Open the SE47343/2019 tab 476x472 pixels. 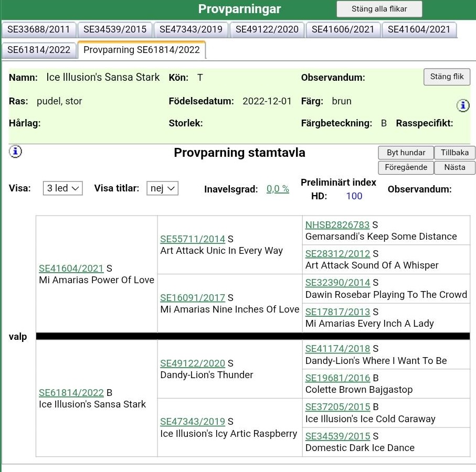click(191, 29)
